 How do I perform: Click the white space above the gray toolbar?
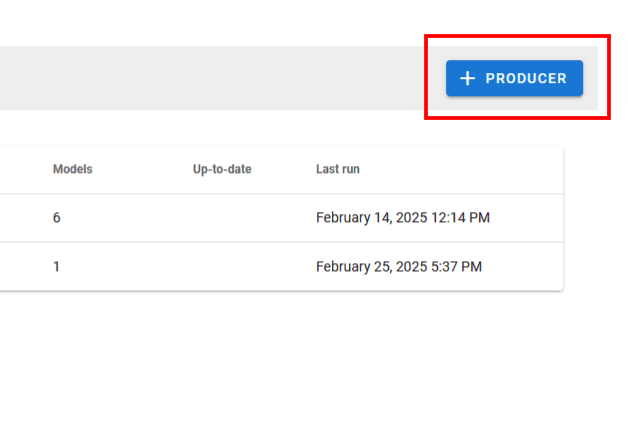(250, 22)
